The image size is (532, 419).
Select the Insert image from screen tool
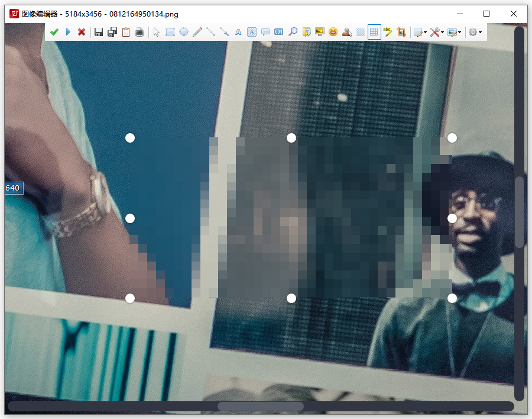tap(320, 33)
